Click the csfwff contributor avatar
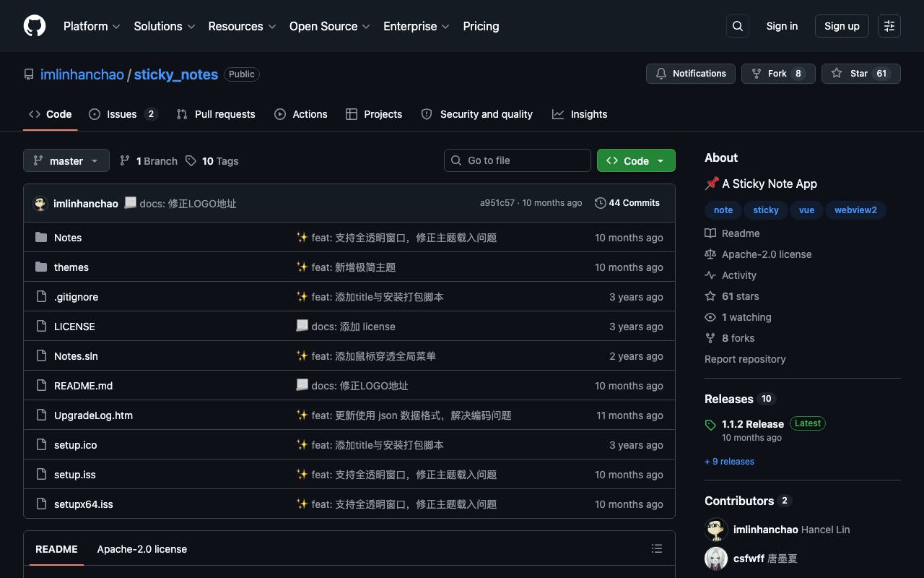 point(716,558)
